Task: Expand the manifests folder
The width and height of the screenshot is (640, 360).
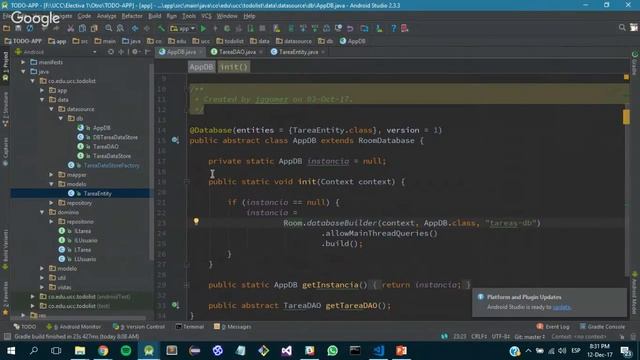Action: coord(23,62)
